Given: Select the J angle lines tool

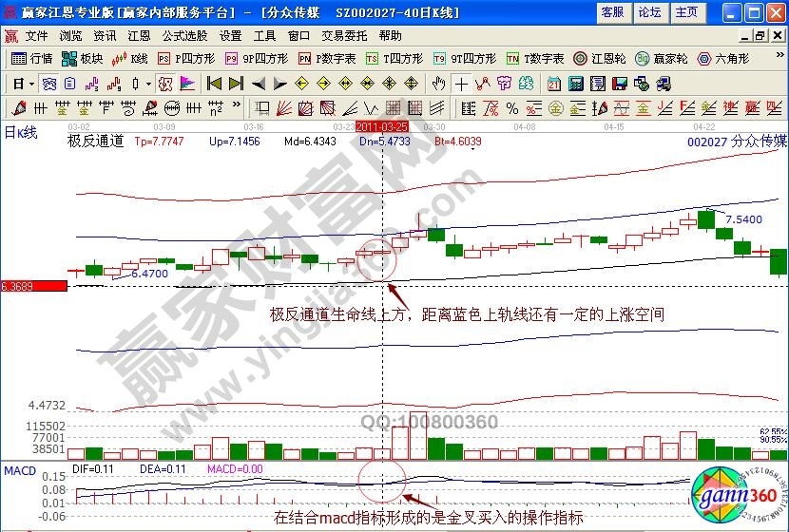Looking at the screenshot, I should (665, 108).
